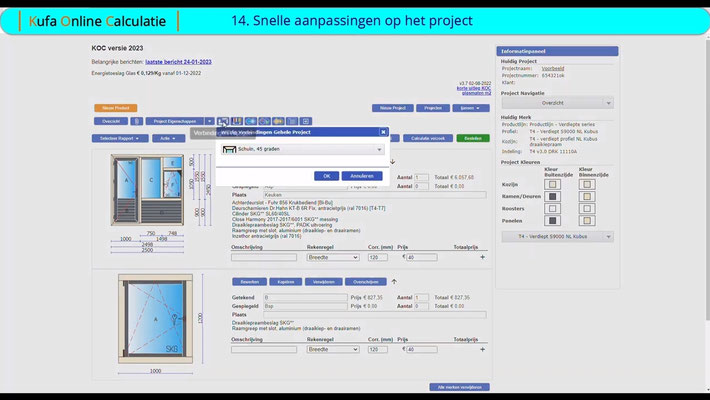710x400 pixels.
Task: Click Bewerken for the second product
Action: (x=249, y=282)
